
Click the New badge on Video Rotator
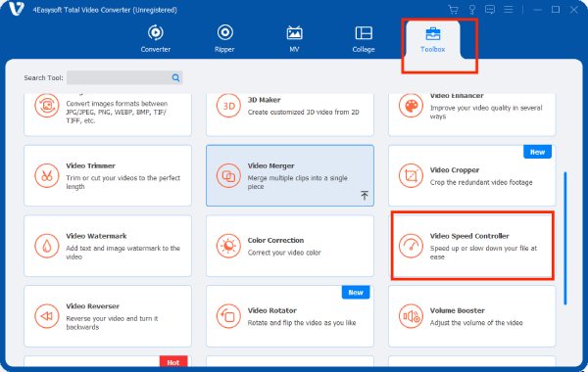click(356, 292)
